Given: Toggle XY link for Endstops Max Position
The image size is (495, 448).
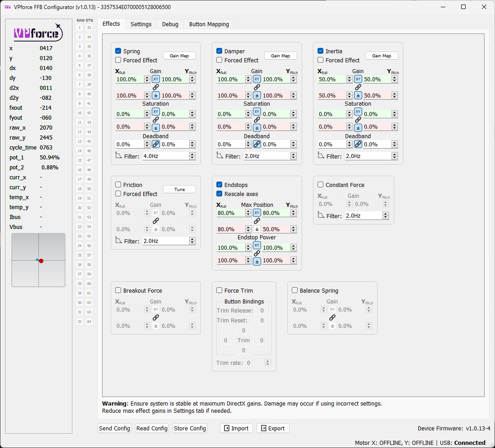Looking at the screenshot, I should coord(257,213).
